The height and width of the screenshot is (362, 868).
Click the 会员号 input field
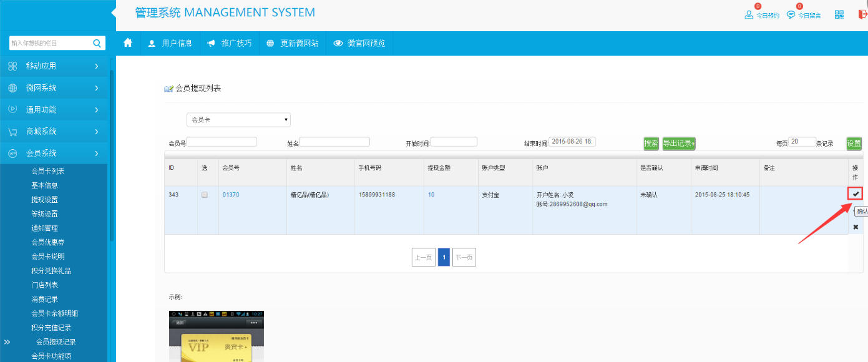[222, 142]
